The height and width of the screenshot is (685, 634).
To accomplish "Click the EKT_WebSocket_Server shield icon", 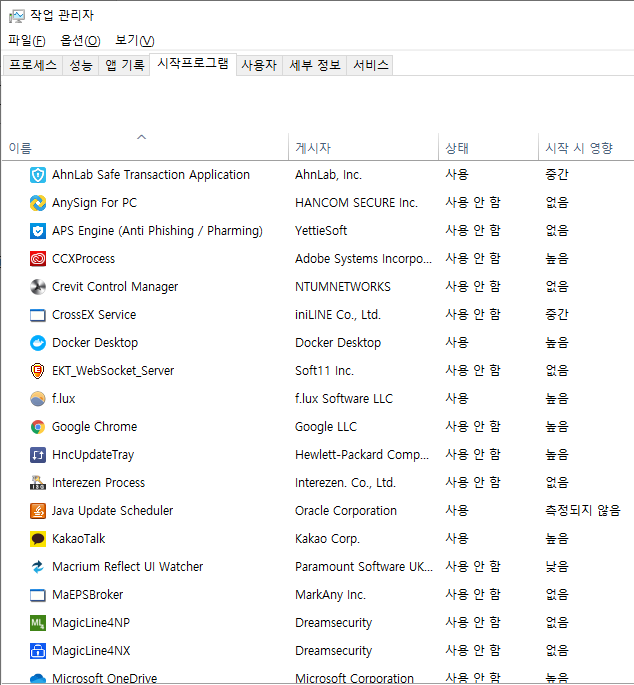I will (x=38, y=371).
